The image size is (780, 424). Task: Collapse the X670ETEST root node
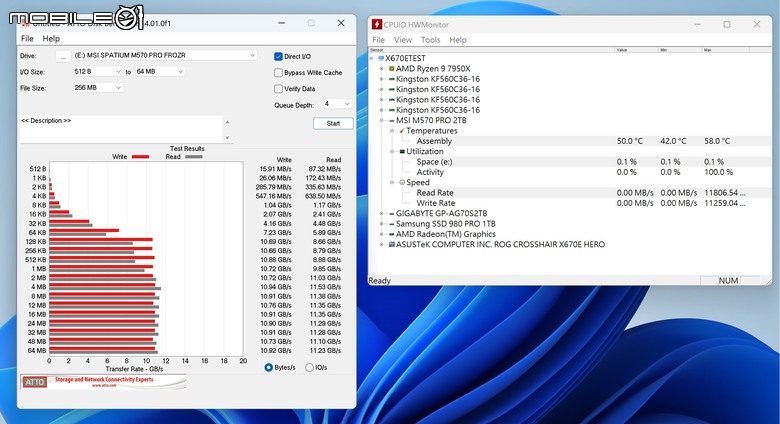[x=372, y=58]
